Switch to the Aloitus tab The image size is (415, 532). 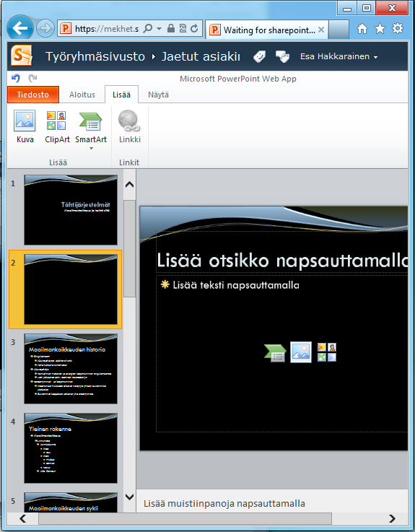click(x=82, y=95)
